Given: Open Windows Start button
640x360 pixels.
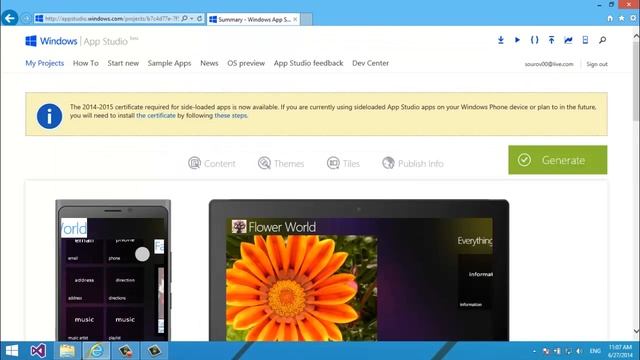Looking at the screenshot, I should pos(12,351).
